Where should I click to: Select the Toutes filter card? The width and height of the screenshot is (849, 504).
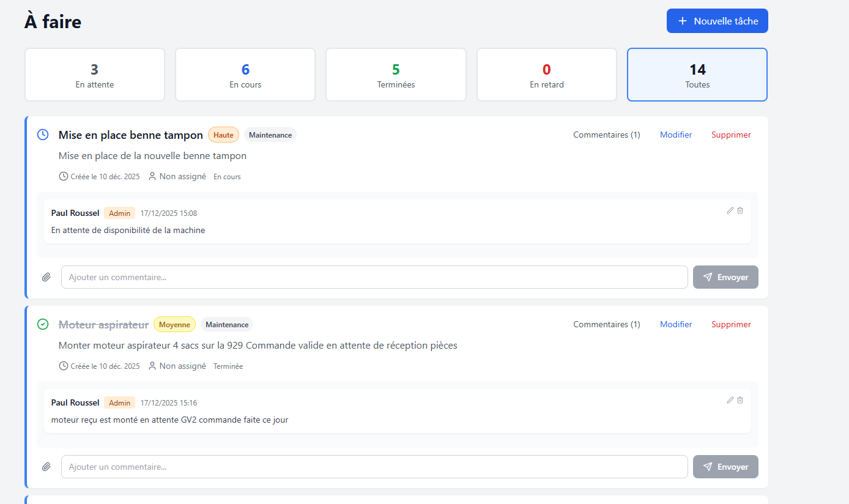click(x=697, y=75)
